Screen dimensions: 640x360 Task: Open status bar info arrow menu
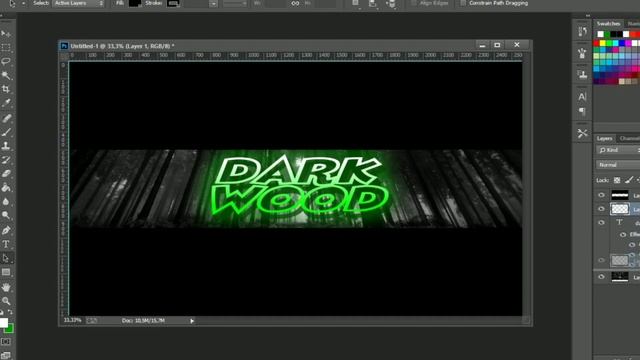click(192, 321)
